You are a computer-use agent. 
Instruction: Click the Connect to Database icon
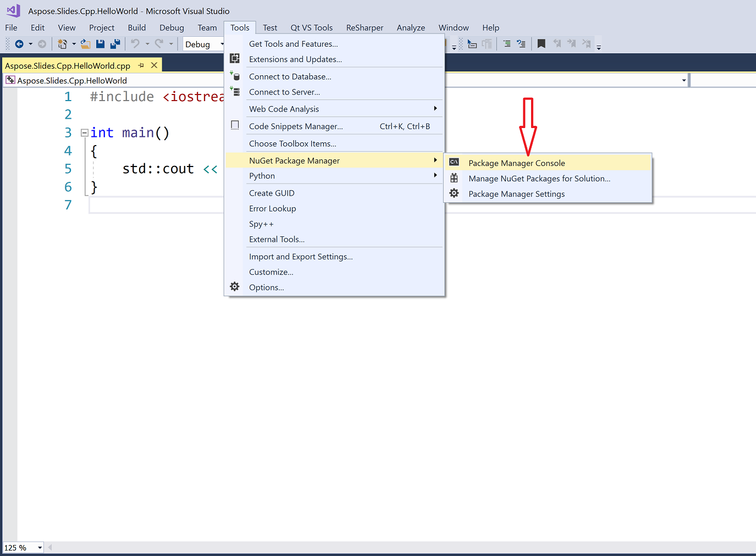[235, 76]
